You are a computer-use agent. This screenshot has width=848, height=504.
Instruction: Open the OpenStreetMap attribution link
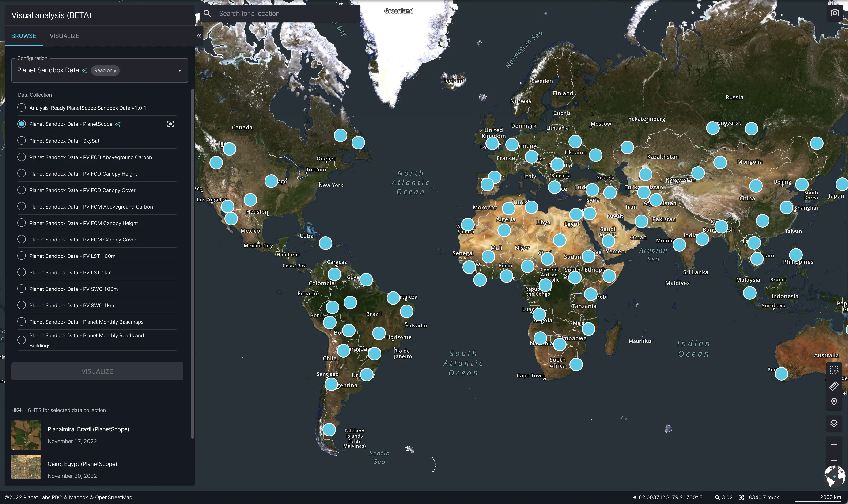(111, 497)
